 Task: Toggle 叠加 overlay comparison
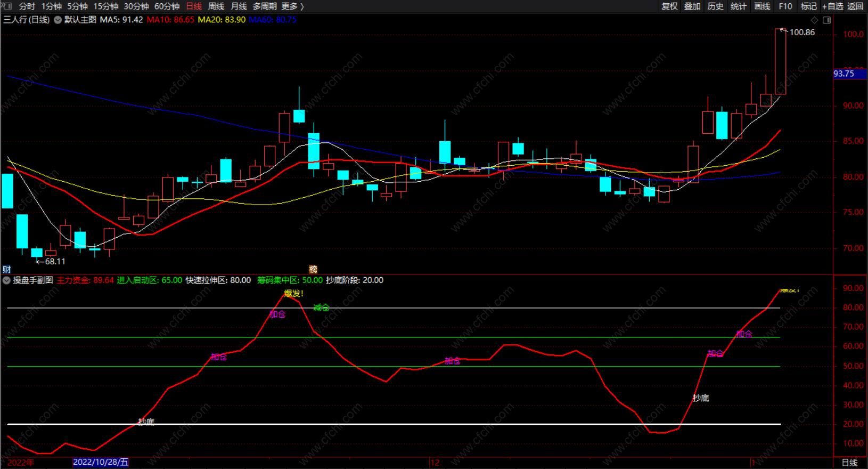point(692,6)
